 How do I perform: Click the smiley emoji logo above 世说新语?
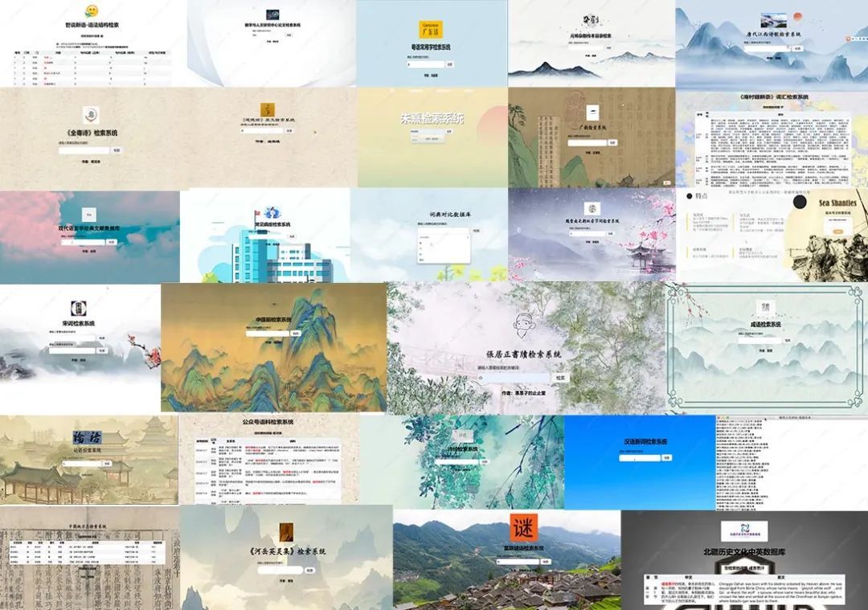click(x=92, y=11)
